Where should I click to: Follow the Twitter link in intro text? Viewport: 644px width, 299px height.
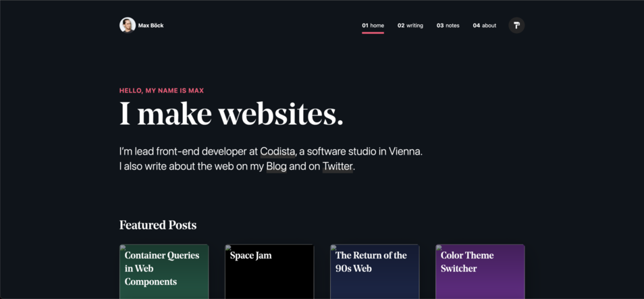click(338, 167)
